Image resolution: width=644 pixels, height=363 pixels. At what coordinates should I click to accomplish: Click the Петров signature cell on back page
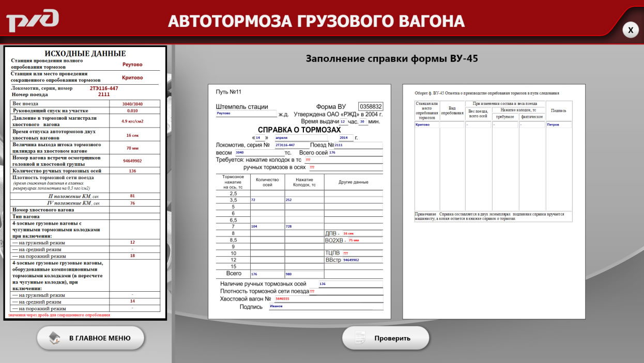(x=559, y=124)
